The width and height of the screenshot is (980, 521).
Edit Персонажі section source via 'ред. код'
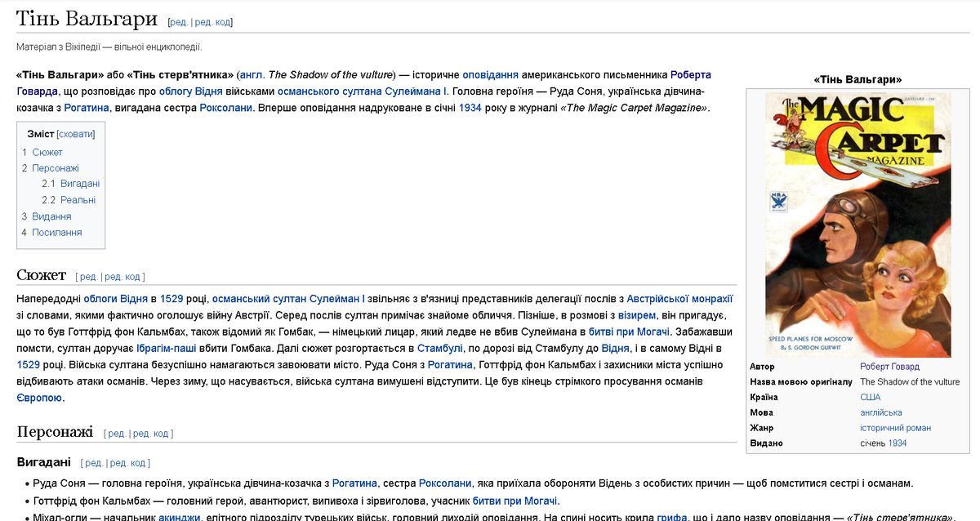click(150, 434)
